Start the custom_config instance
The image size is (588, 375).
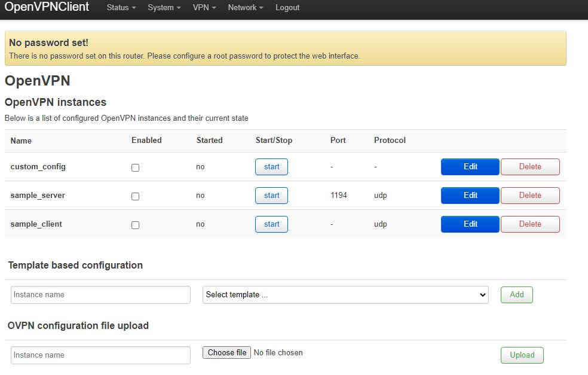(271, 167)
